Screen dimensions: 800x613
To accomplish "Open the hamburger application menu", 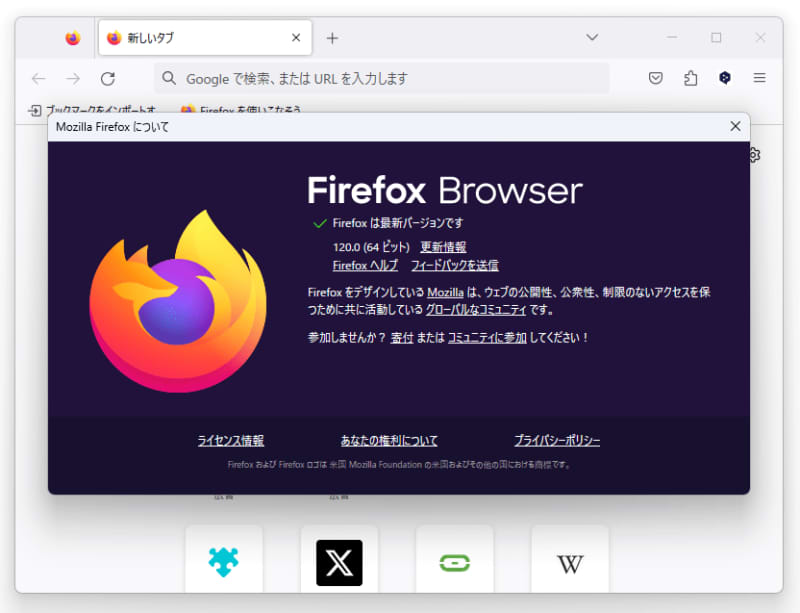I will [x=759, y=78].
